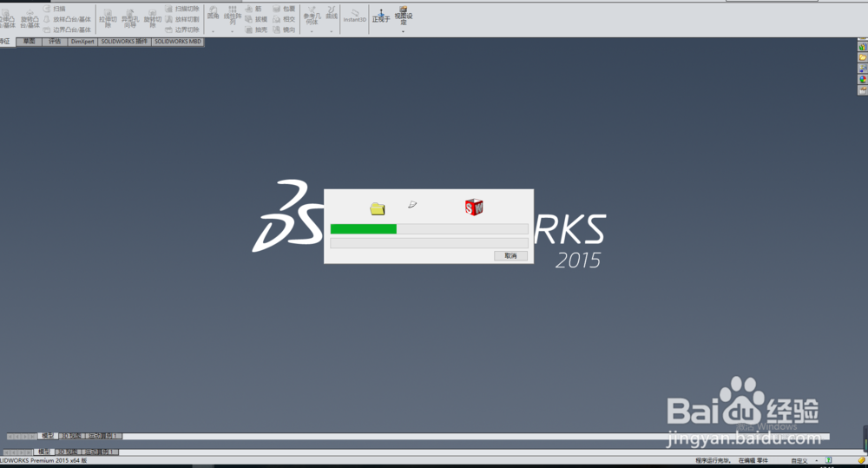868x468 pixels.
Task: Select the 拔模 draft tool
Action: (x=257, y=19)
